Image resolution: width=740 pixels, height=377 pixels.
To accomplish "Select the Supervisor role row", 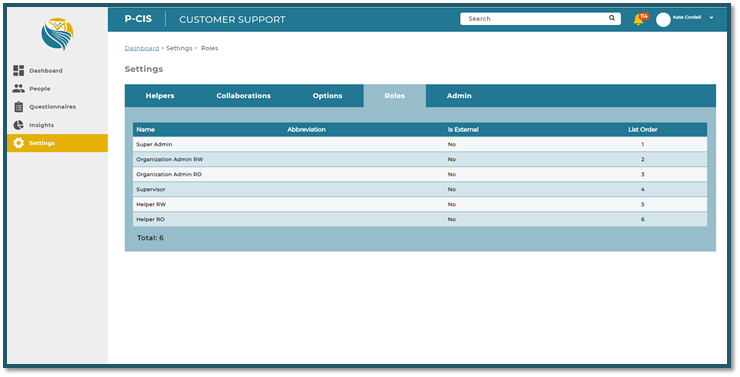I will coord(420,189).
